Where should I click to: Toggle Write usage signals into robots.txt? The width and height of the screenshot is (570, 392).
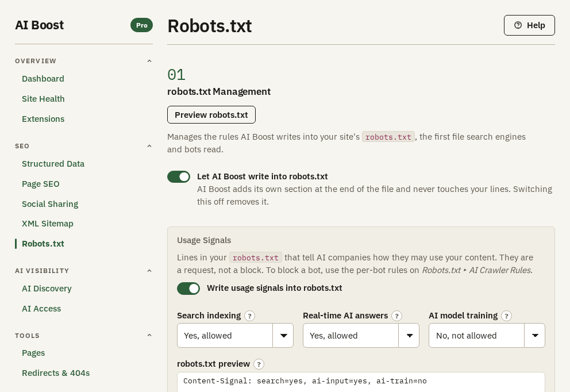(188, 289)
